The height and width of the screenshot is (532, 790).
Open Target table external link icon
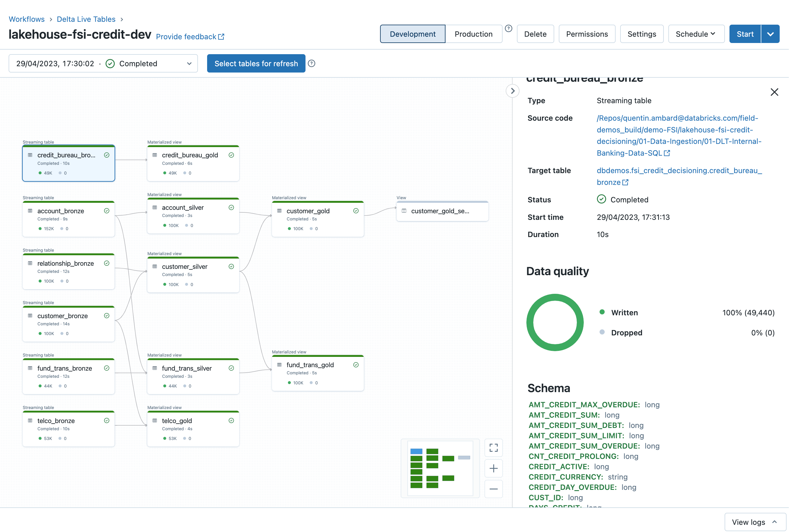pyautogui.click(x=625, y=183)
